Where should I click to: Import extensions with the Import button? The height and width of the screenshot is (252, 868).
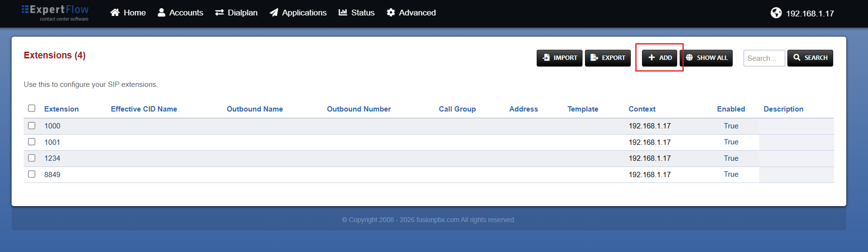[559, 58]
